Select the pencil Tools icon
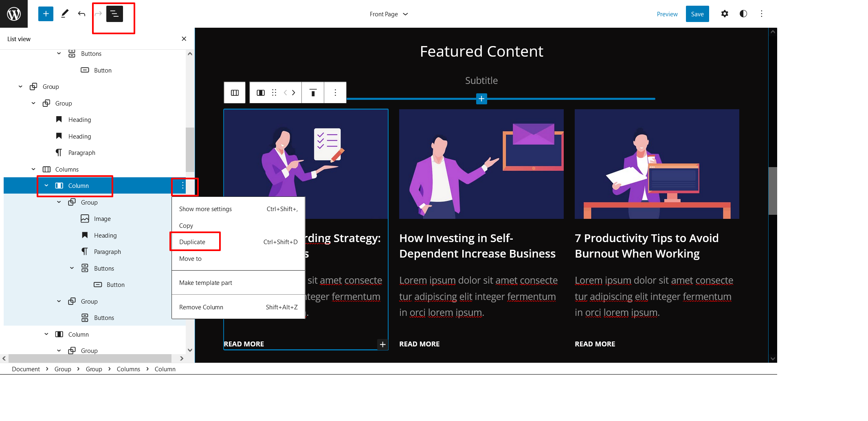 (x=65, y=14)
